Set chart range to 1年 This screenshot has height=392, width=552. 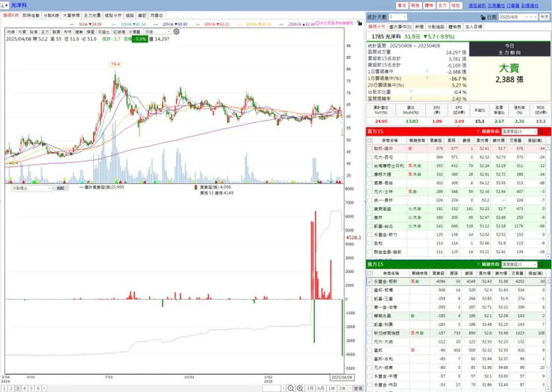click(332, 388)
